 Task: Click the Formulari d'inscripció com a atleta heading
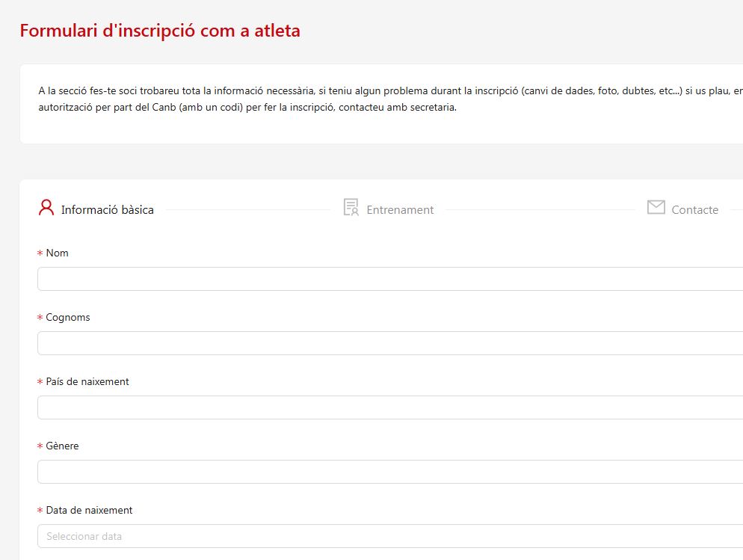pos(160,31)
